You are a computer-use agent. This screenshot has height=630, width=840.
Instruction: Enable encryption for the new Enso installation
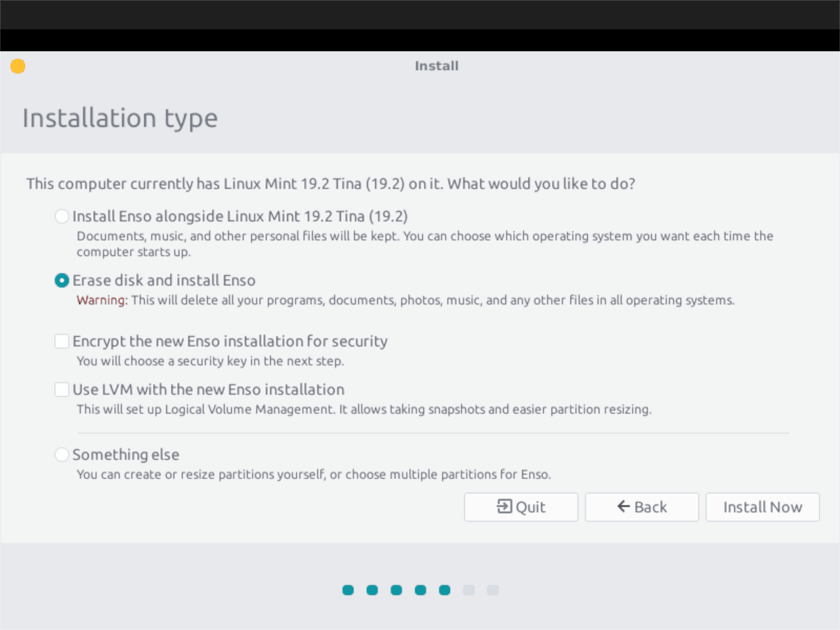pyautogui.click(x=62, y=341)
